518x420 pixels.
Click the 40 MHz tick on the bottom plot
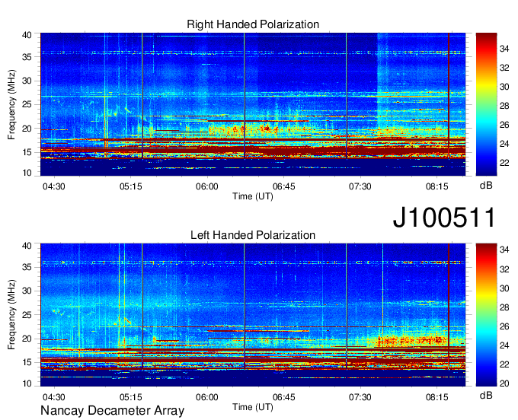[x=27, y=246]
